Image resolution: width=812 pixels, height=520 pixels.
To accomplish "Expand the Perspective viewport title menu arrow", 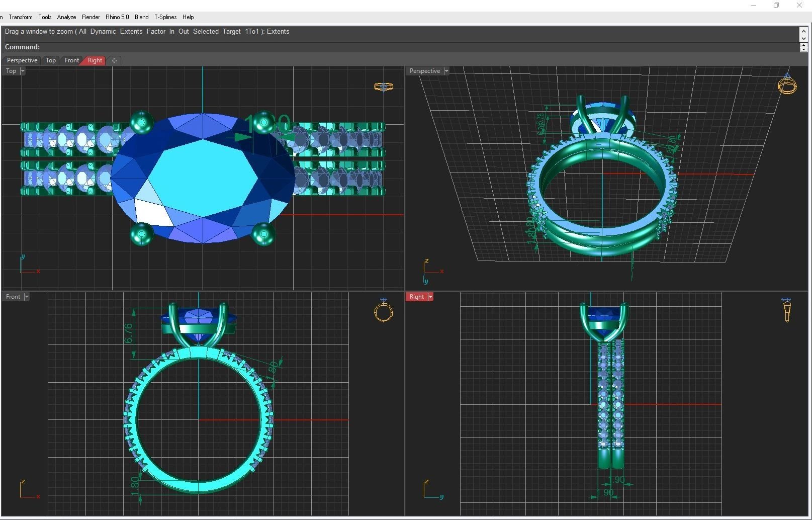I will click(x=446, y=71).
